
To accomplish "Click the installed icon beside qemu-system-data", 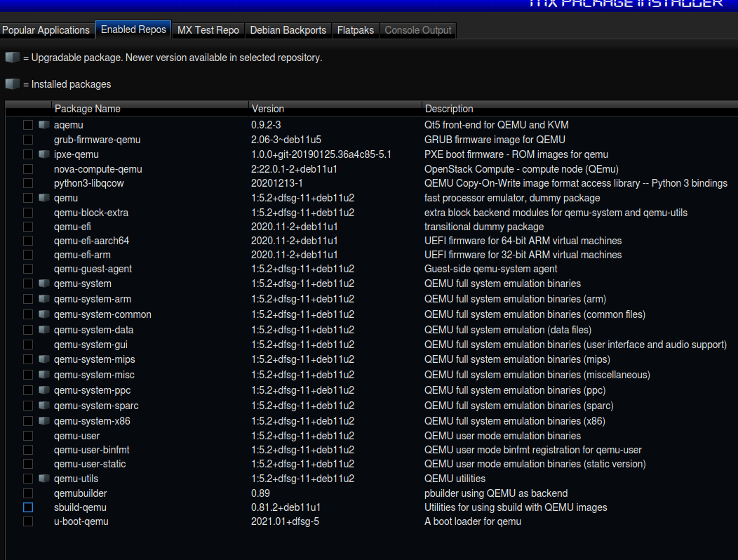I will point(44,330).
